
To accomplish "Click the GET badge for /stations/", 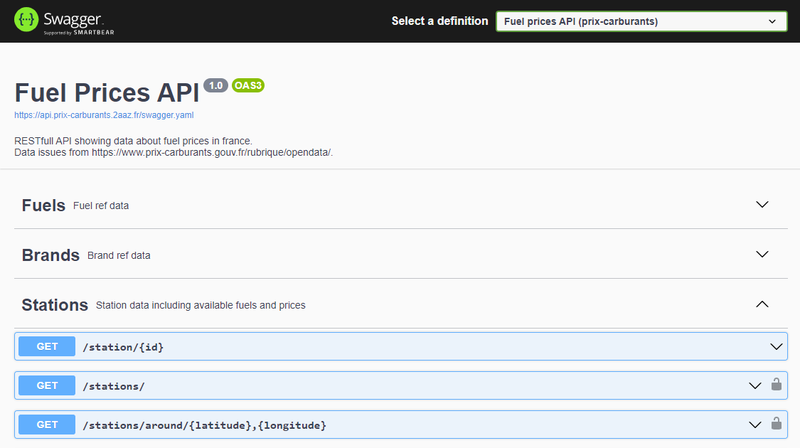I will pyautogui.click(x=48, y=385).
